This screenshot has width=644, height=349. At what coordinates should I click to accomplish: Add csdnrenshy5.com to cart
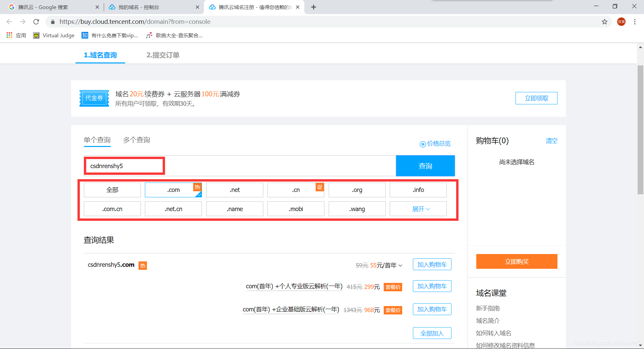pos(432,264)
